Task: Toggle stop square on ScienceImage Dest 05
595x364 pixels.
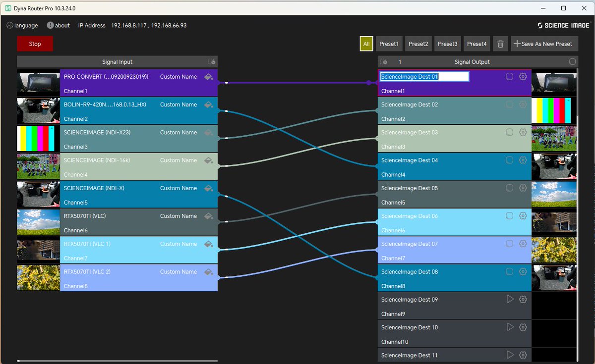Action: [509, 188]
